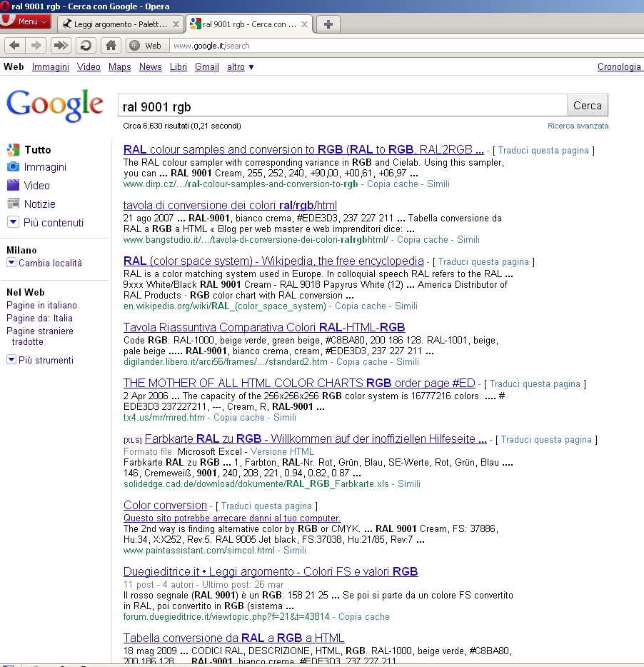
Task: Open Ricerca avanzata link
Action: tap(578, 126)
